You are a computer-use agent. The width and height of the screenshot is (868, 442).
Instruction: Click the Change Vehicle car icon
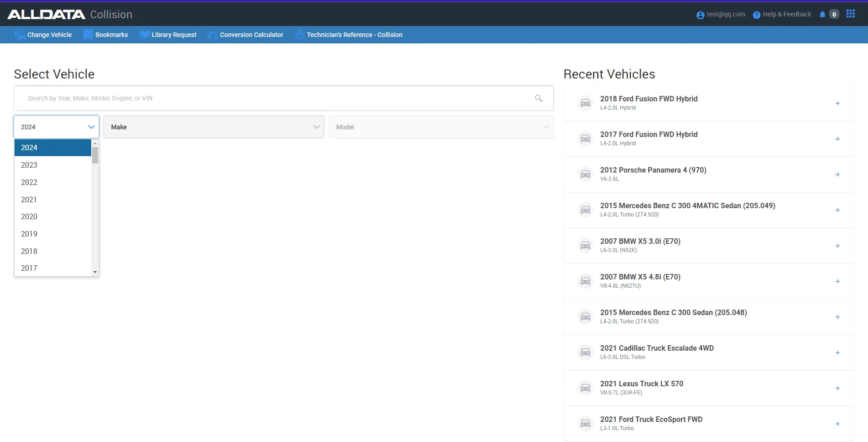coord(20,35)
